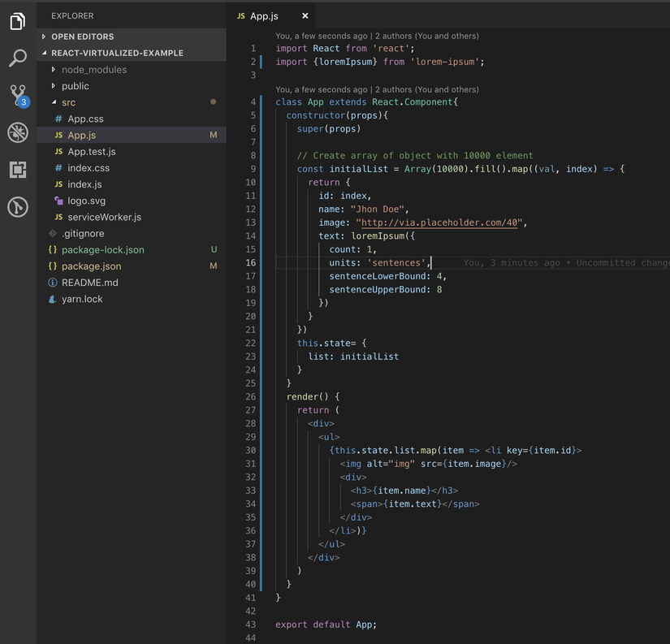
Task: Expand the node_modules folder
Action: (93, 70)
